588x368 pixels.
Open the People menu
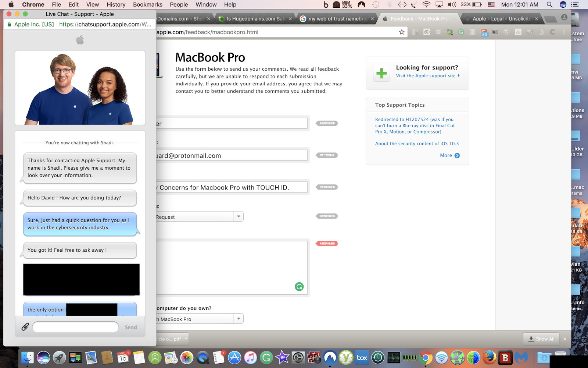(x=179, y=4)
